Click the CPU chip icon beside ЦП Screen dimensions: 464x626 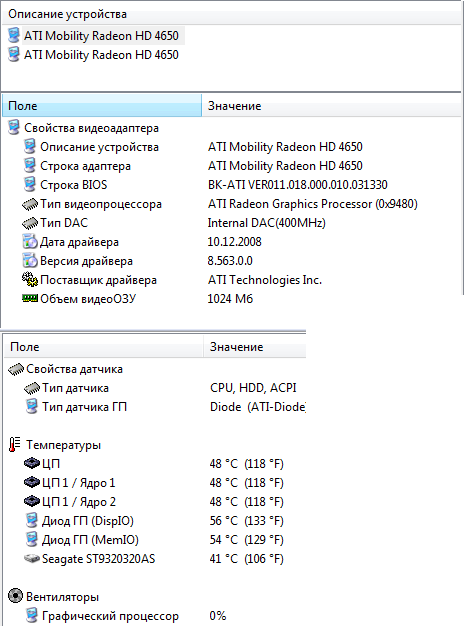(32, 464)
